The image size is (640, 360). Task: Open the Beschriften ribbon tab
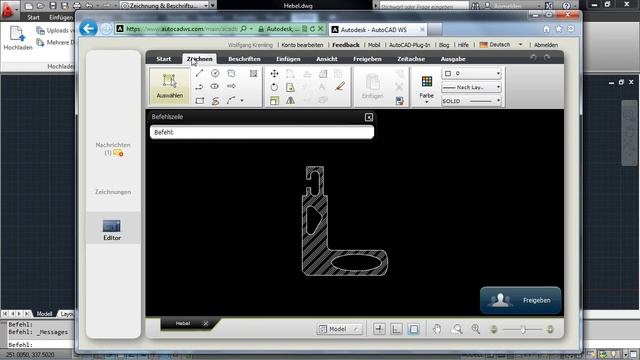244,59
